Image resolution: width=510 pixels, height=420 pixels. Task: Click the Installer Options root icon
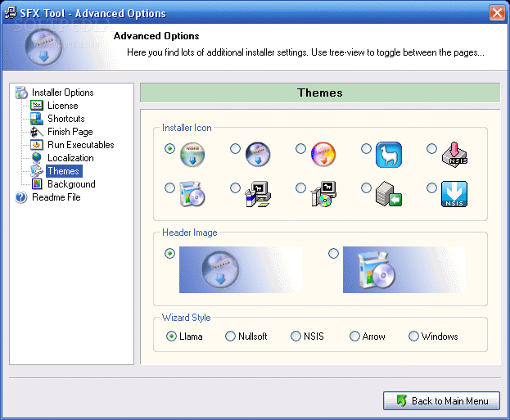21,93
